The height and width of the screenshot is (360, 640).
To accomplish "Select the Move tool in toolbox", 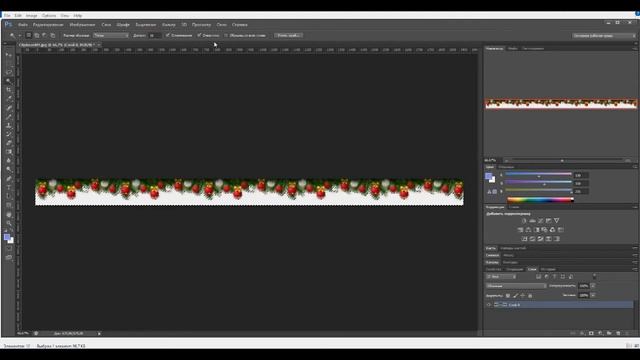I will pyautogui.click(x=9, y=54).
